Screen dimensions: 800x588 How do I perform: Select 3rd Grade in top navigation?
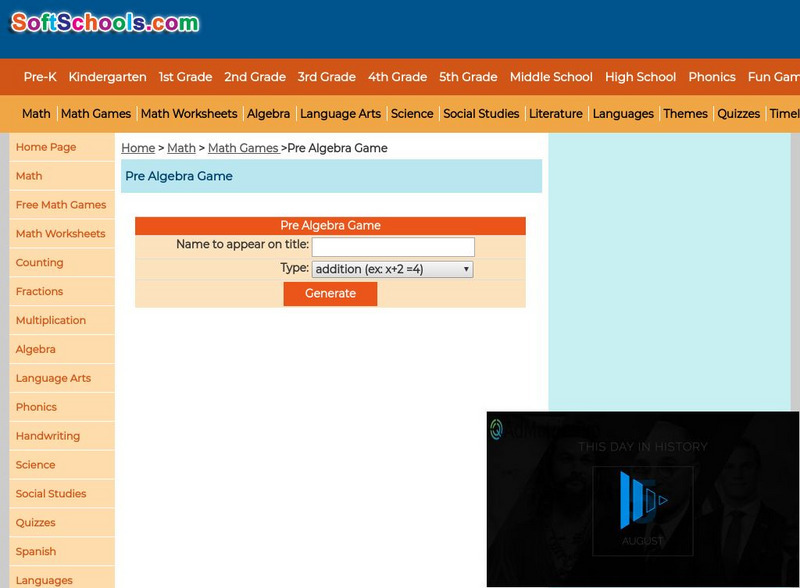pos(327,77)
